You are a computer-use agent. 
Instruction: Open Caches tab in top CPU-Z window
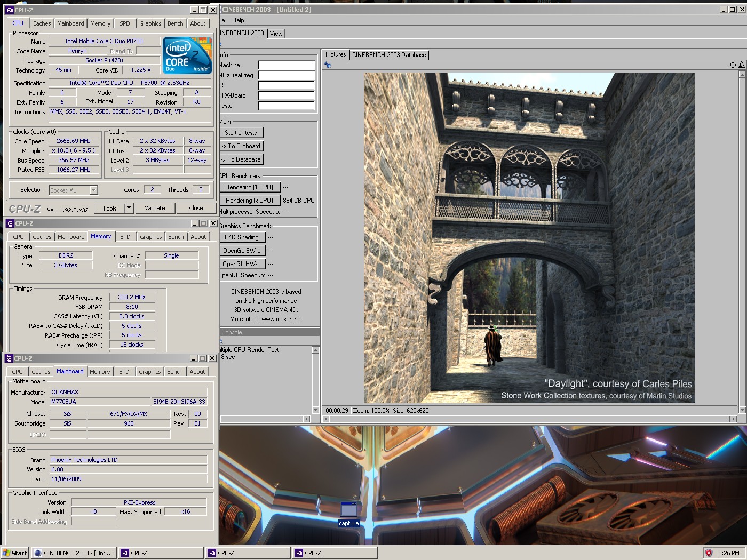tap(42, 23)
